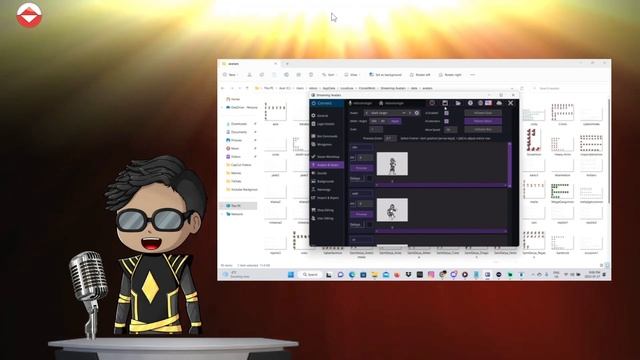Click the Move Speed input field

450,129
